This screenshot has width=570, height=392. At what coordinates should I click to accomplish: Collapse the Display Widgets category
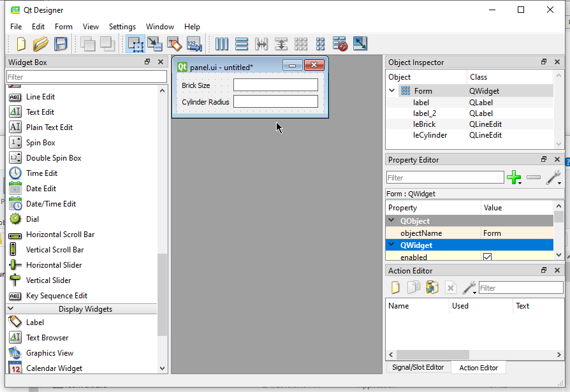(x=11, y=309)
